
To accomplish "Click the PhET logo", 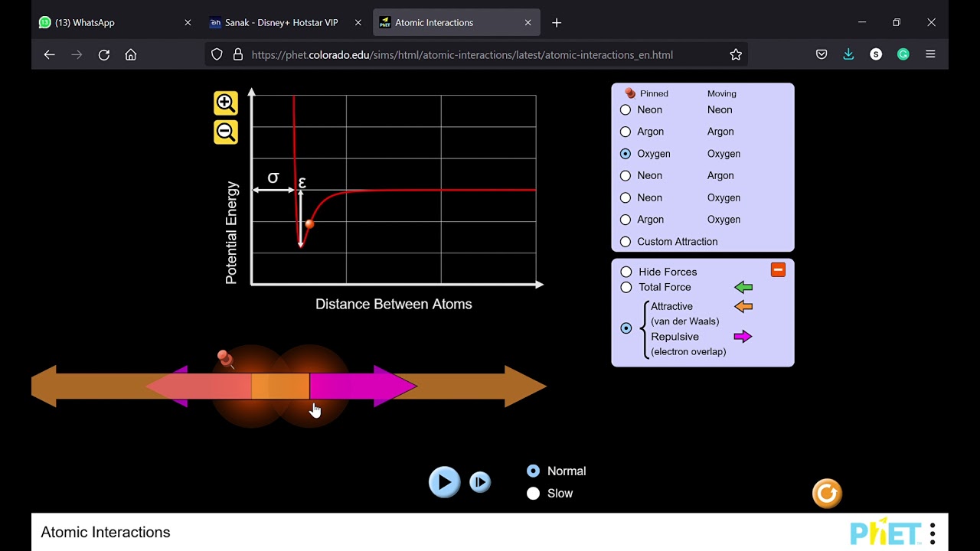I will 886,533.
